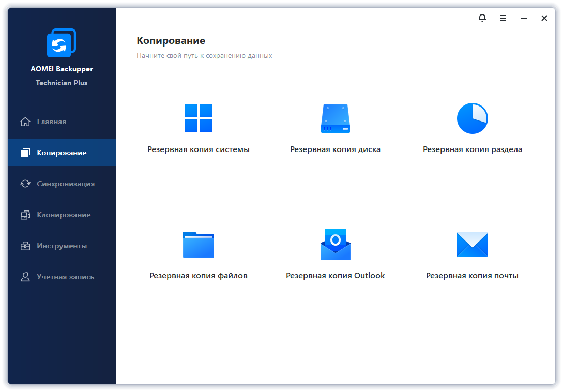This screenshot has height=392, width=563.
Task: Click the AOMEI Backupper logo icon
Action: point(62,43)
